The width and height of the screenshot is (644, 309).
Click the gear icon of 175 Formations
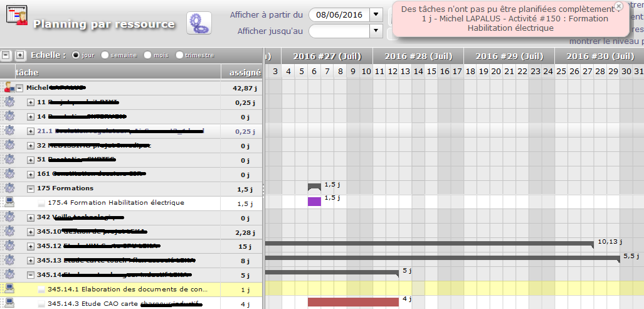coord(9,188)
